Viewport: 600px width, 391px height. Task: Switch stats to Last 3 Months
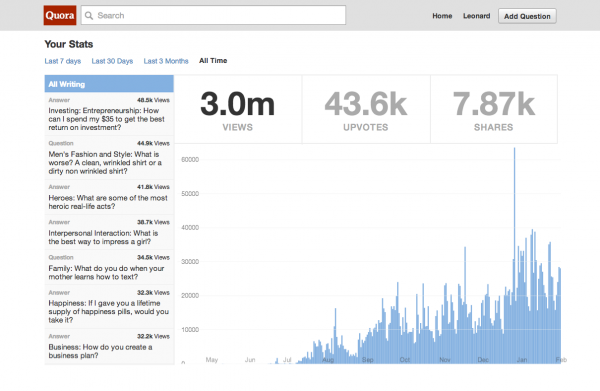click(x=166, y=61)
